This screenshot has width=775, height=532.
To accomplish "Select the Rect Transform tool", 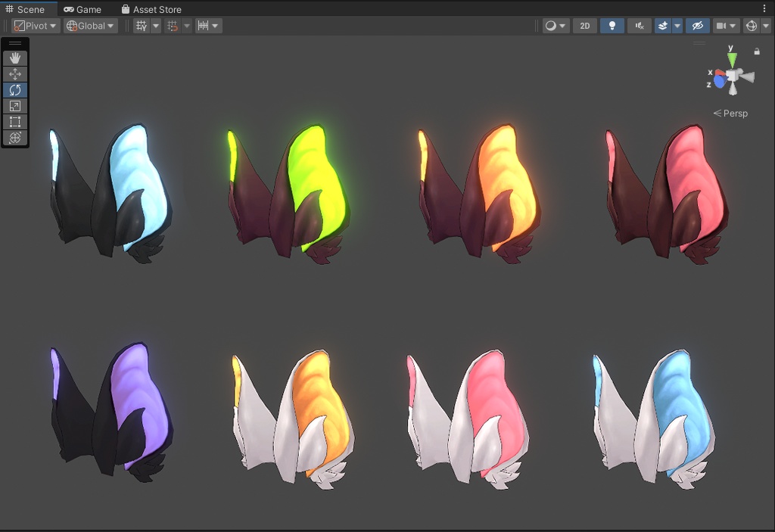I will (15, 122).
